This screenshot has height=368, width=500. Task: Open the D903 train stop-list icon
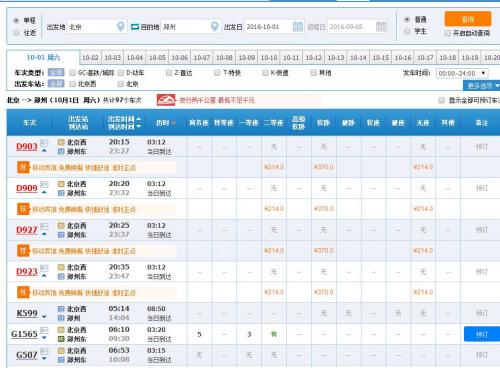pyautogui.click(x=44, y=143)
